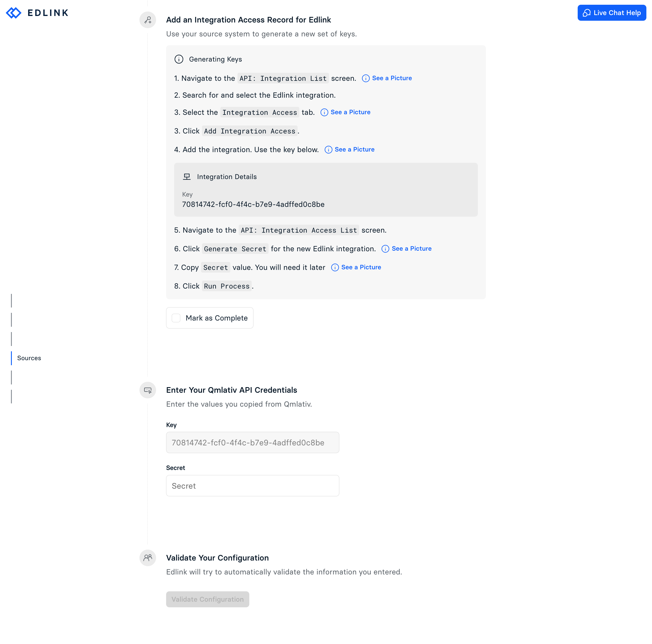Click the Validate Your Configuration heading
This screenshot has height=644, width=652.
217,558
